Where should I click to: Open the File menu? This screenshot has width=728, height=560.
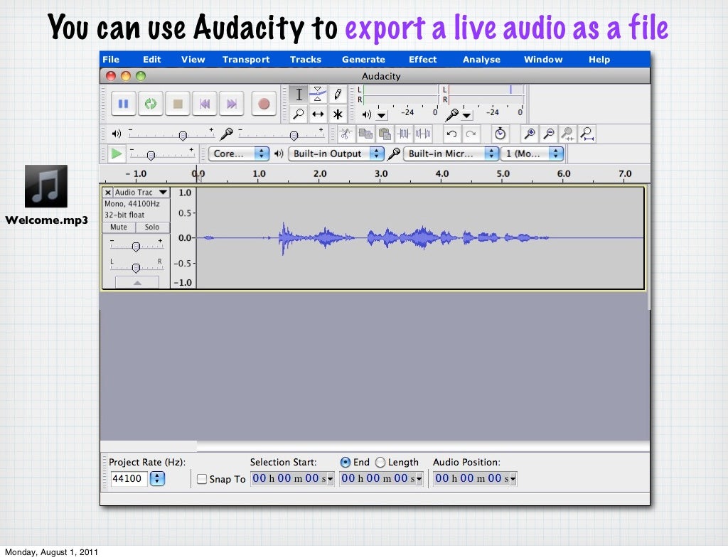coord(111,60)
